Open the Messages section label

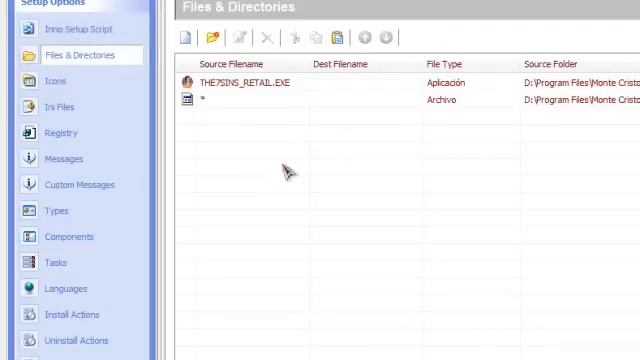64,159
